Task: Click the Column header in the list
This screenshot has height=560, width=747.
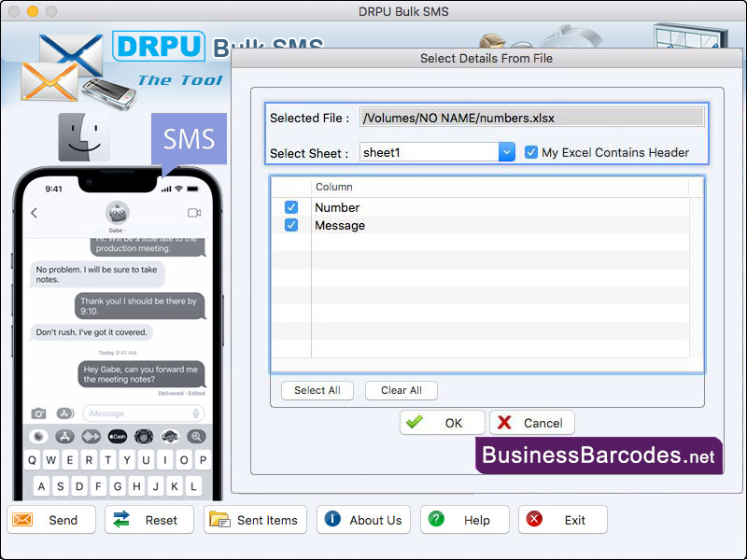Action: click(x=332, y=187)
